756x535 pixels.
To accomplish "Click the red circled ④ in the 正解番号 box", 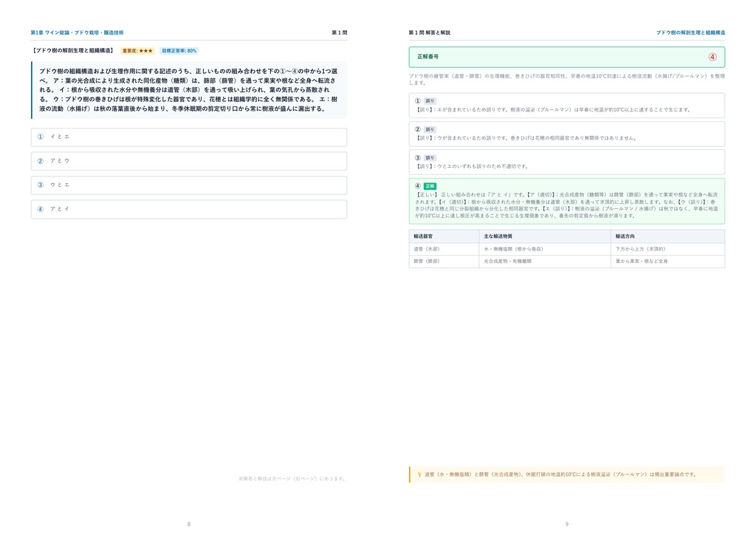I will click(712, 57).
